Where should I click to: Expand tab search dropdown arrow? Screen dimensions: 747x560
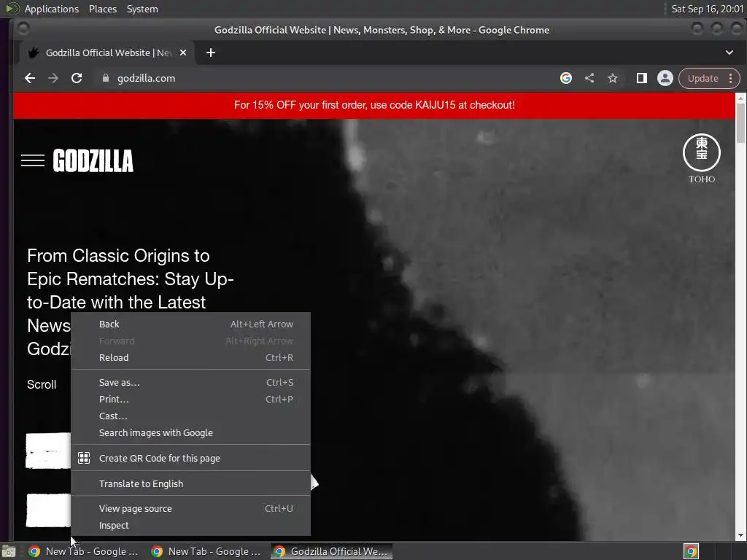pos(729,52)
